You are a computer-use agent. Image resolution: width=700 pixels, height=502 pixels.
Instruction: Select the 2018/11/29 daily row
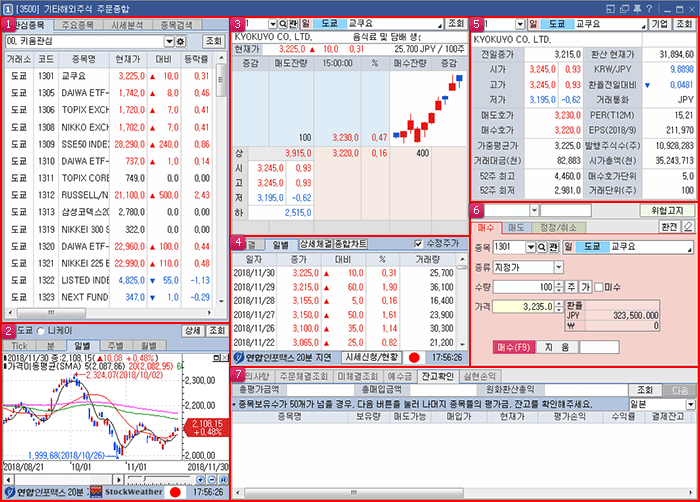click(x=344, y=287)
